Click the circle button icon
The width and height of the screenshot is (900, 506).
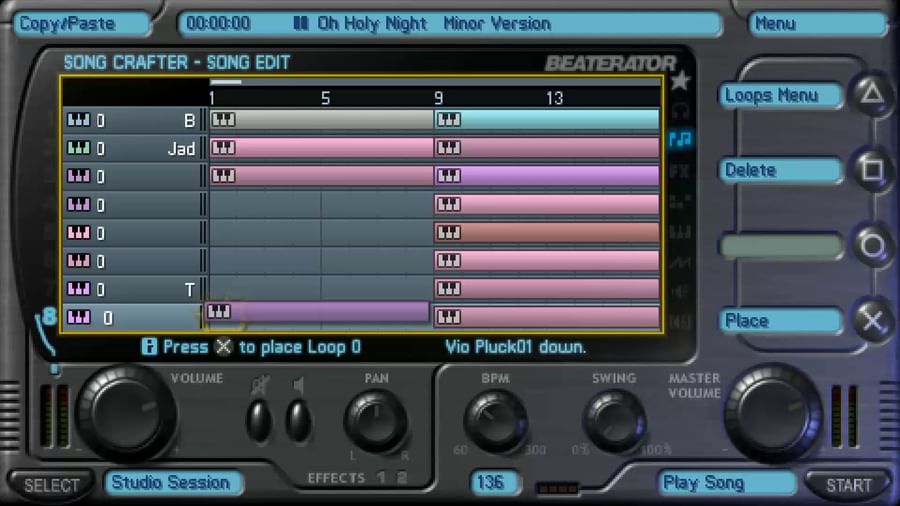(x=872, y=246)
